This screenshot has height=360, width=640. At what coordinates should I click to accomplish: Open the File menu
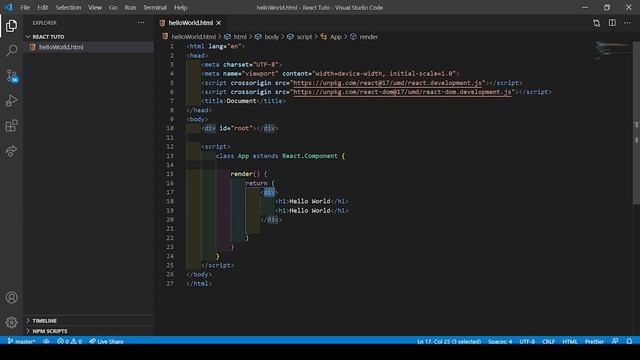tap(25, 7)
